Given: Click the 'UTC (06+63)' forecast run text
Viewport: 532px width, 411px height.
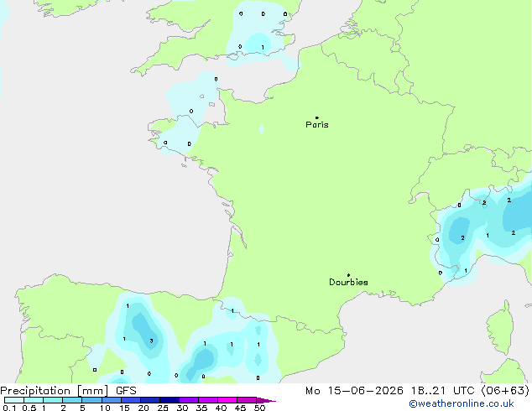Looking at the screenshot, I should [491, 391].
